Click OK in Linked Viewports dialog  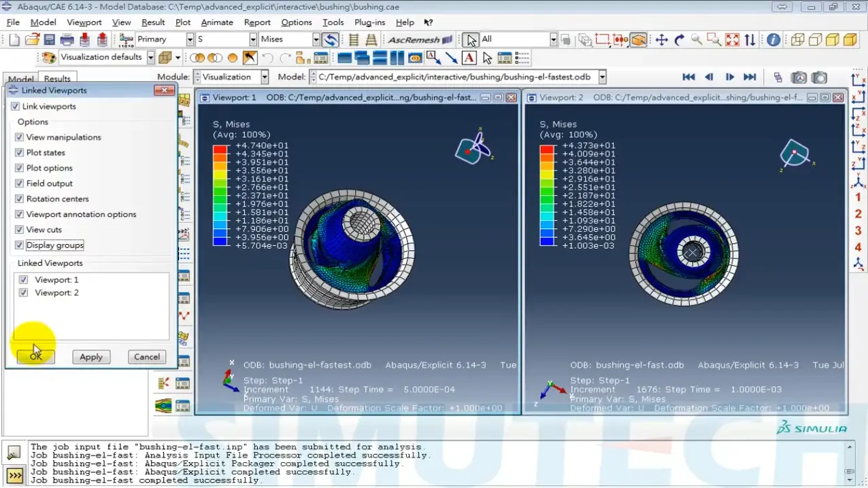click(35, 356)
